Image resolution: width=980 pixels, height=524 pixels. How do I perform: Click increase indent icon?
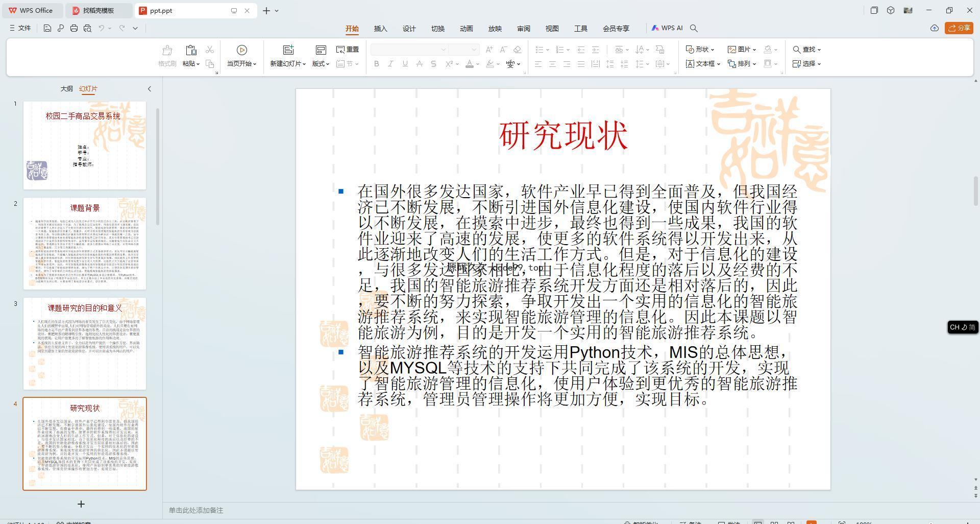point(595,50)
